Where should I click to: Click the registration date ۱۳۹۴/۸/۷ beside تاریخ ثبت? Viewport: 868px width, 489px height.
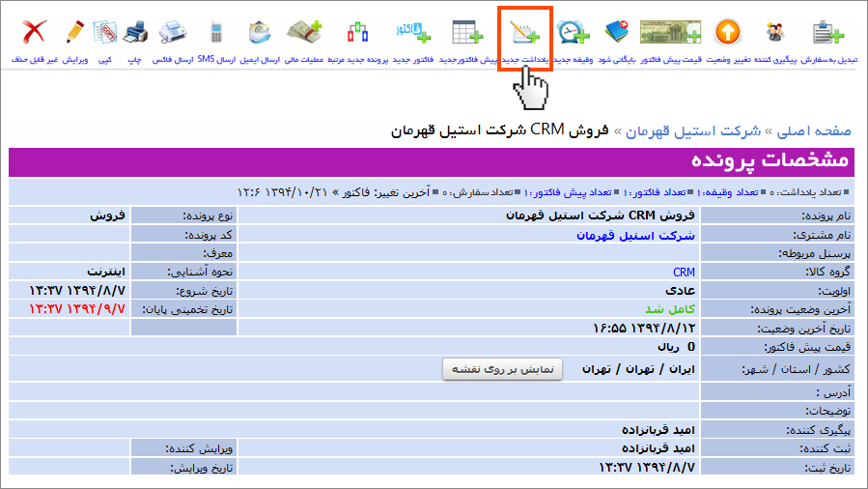tap(647, 468)
